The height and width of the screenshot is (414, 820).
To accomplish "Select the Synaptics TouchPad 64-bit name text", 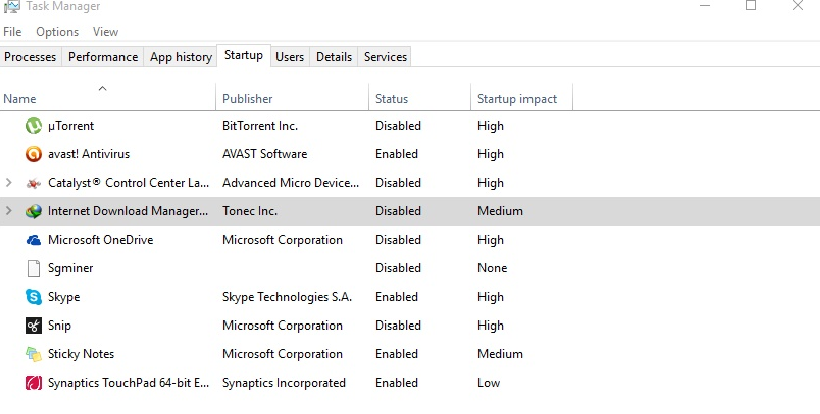I will pos(128,383).
